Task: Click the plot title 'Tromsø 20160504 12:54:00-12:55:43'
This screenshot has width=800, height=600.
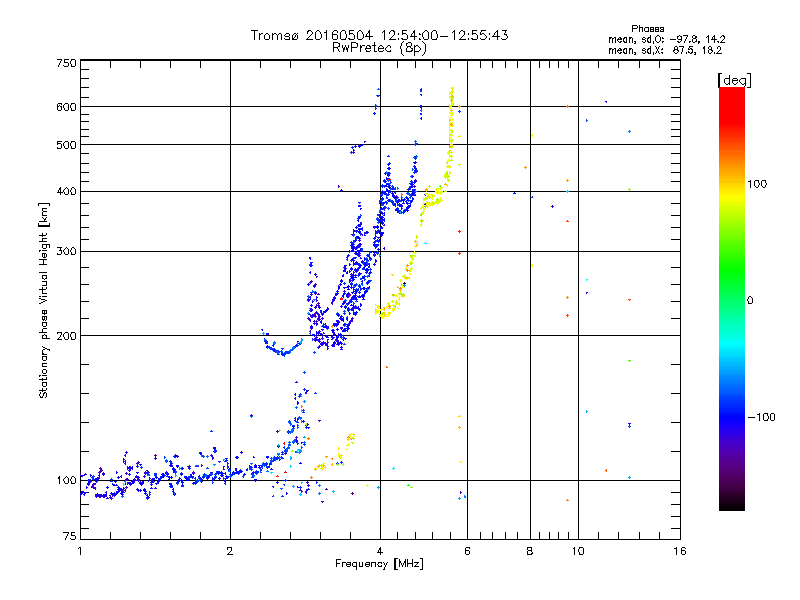Action: tap(379, 35)
